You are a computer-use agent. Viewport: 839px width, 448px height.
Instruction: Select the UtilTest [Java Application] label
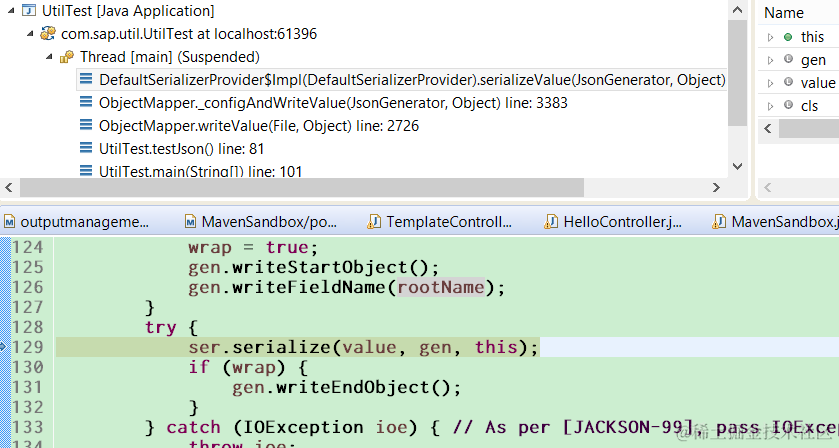128,11
